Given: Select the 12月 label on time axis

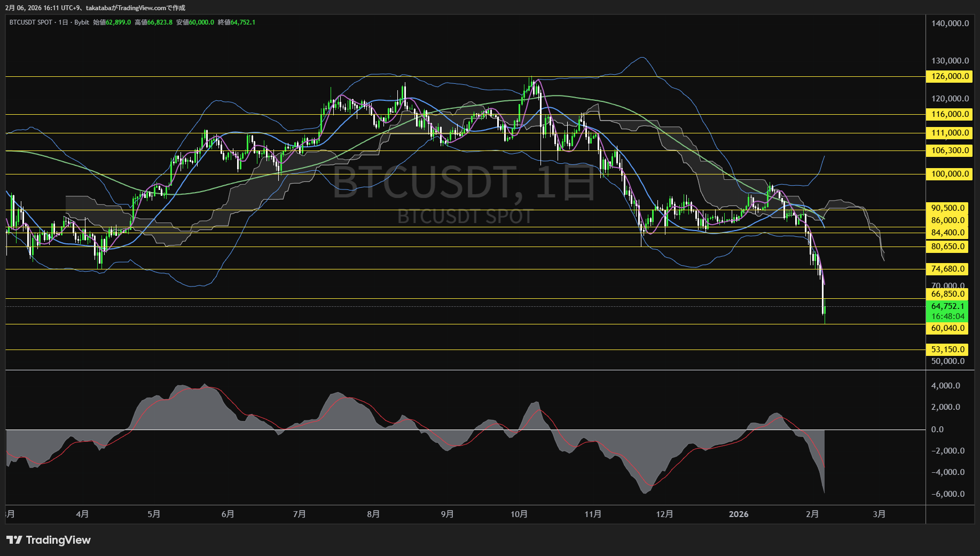Looking at the screenshot, I should 665,514.
